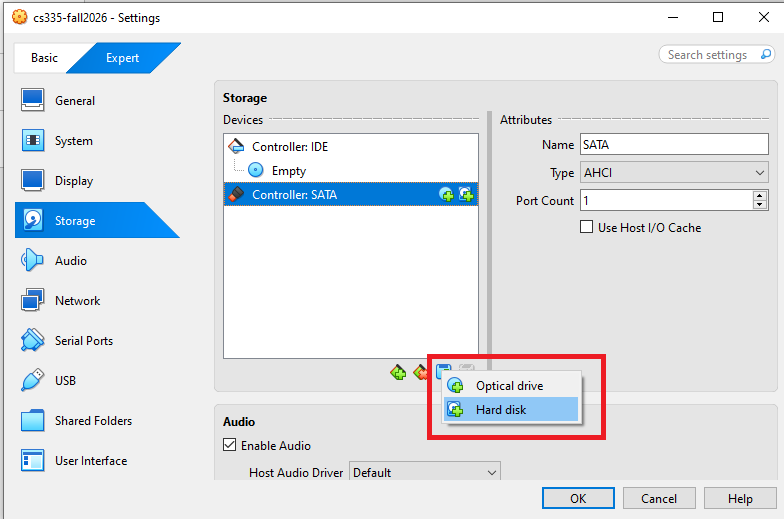Image resolution: width=784 pixels, height=519 pixels.
Task: Open the Serial Ports settings section
Action: [x=84, y=340]
